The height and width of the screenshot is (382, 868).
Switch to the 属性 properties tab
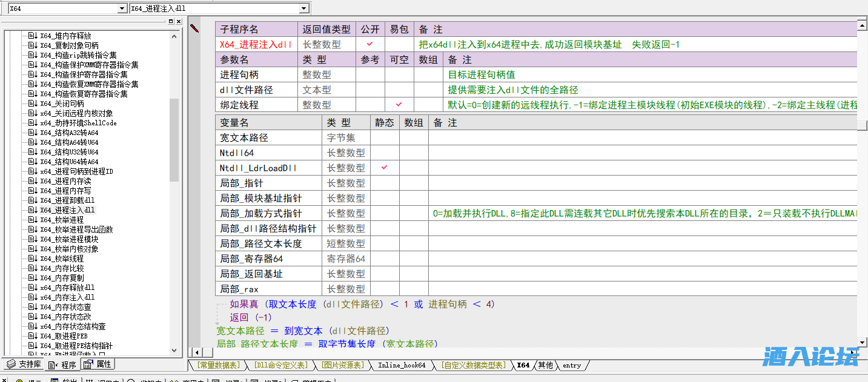click(x=98, y=364)
